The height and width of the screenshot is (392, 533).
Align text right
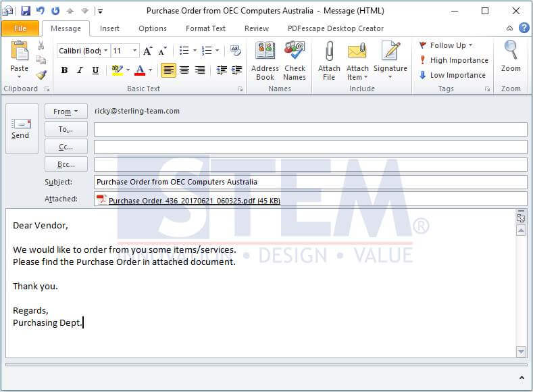[x=199, y=70]
